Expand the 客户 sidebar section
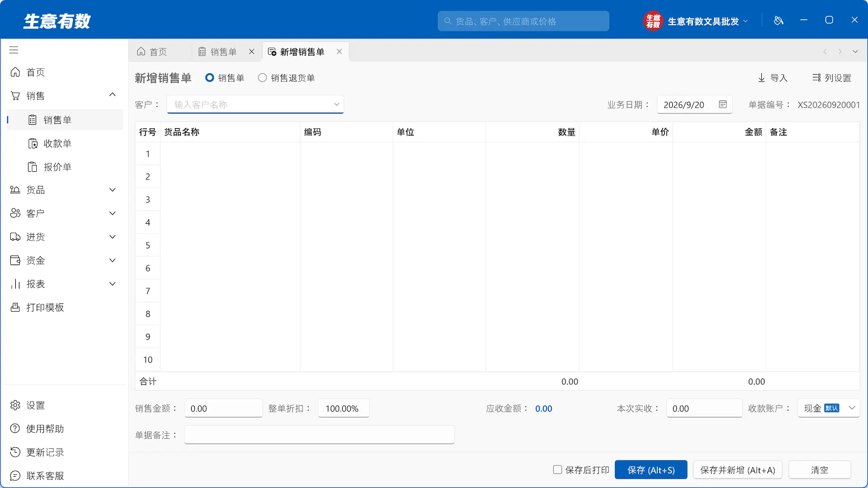This screenshot has height=488, width=868. [113, 213]
